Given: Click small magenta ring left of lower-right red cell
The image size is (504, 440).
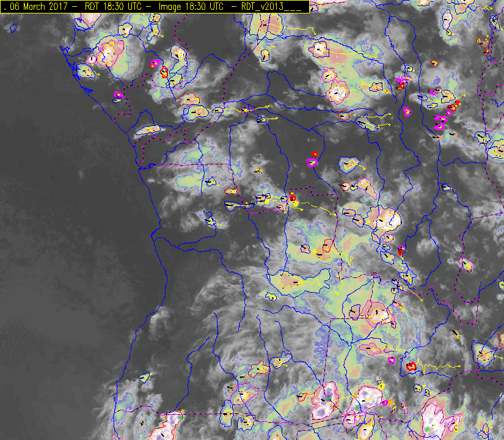Looking at the screenshot, I should (x=391, y=361).
